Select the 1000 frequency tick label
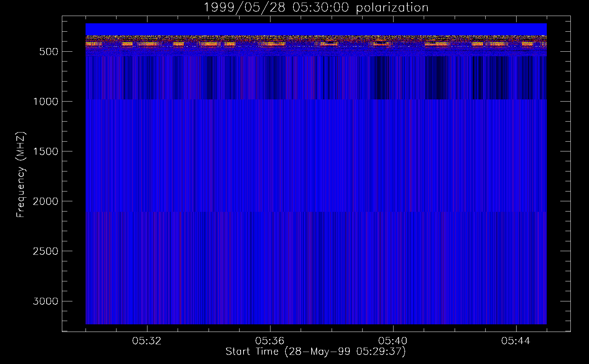Viewport: 589px width, 364px height. click(46, 102)
